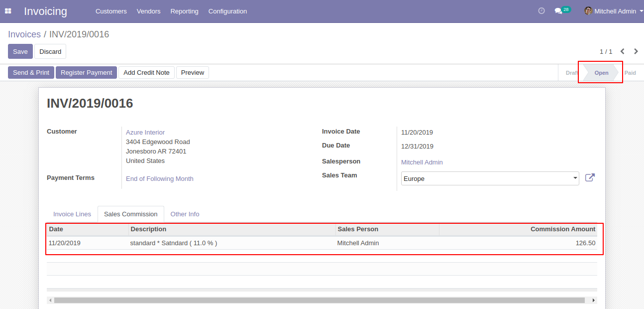Open the activities clock icon
The height and width of the screenshot is (309, 644).
point(541,11)
